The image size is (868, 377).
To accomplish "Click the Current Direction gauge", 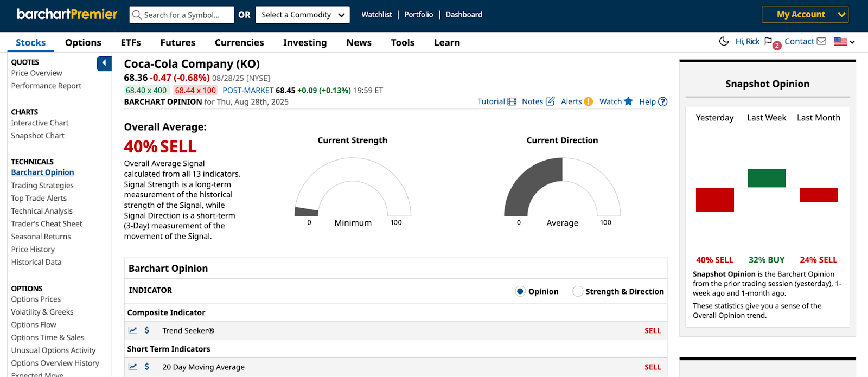I will [562, 187].
